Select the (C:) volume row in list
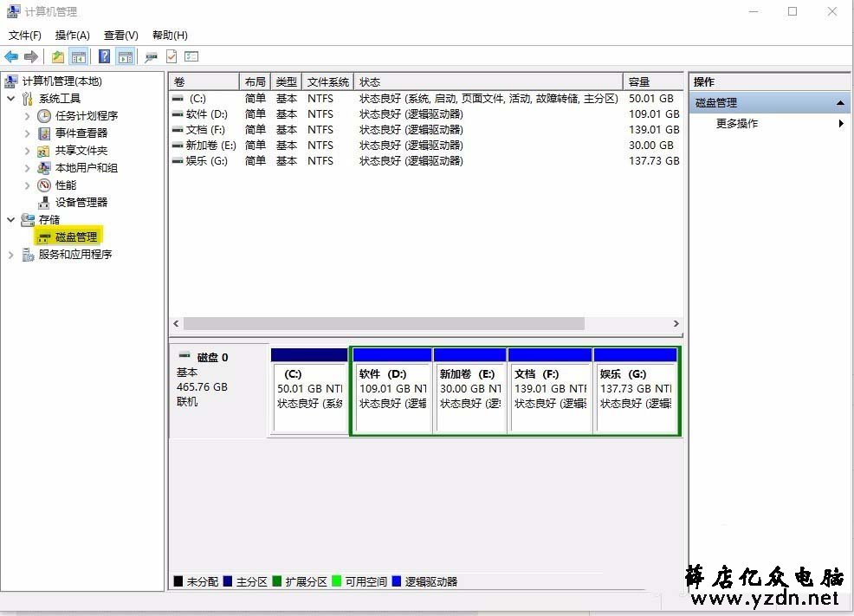This screenshot has height=616, width=854. pos(425,99)
